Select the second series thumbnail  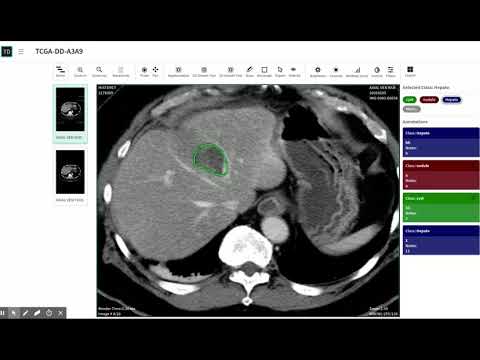(x=70, y=176)
